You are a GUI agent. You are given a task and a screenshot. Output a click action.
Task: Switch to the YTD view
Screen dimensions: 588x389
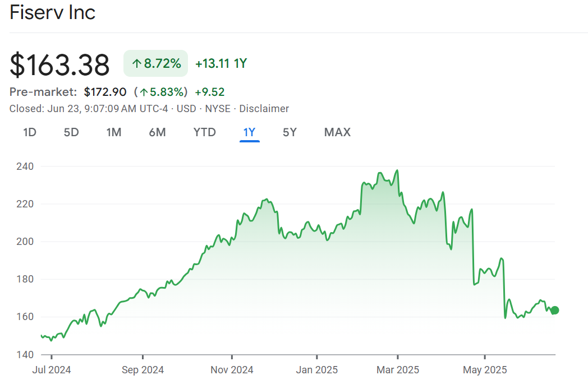click(204, 132)
